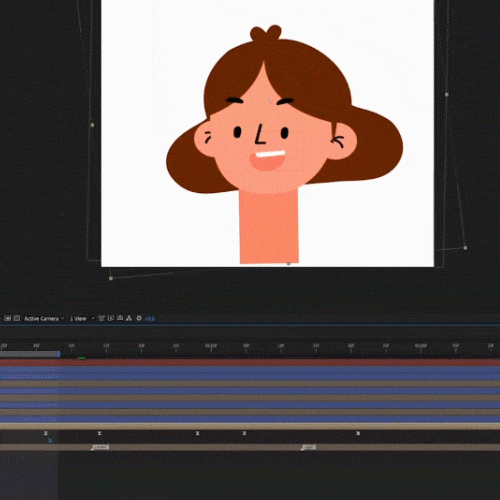
Task: Click the first layer marker label on bottom bar
Action: click(100, 447)
